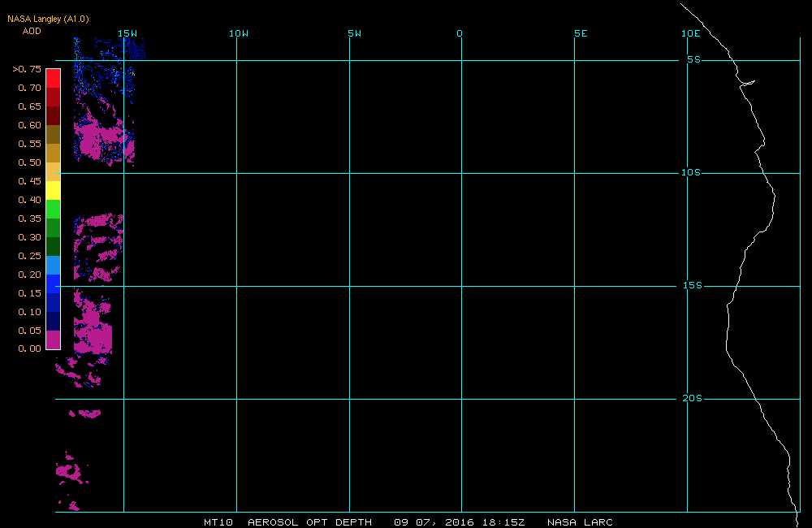Select the bright light green legend swatch
812x528 pixels.
pos(54,209)
